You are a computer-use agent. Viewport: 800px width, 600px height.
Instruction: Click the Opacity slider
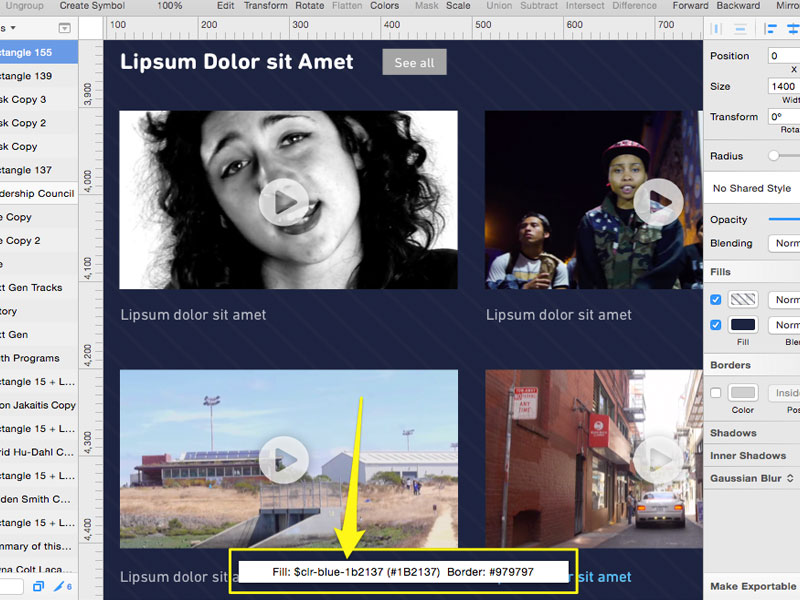784,219
